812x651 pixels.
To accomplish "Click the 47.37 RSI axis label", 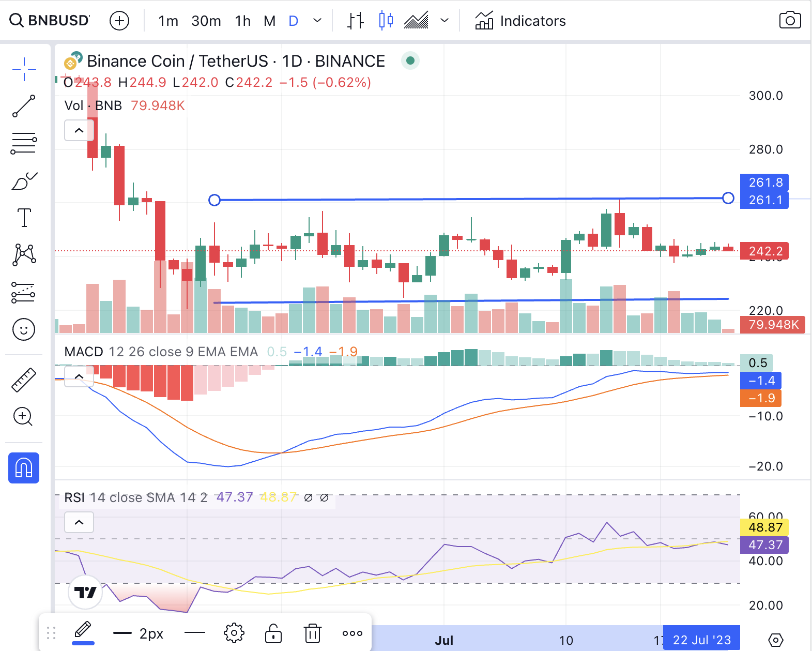I will [764, 545].
